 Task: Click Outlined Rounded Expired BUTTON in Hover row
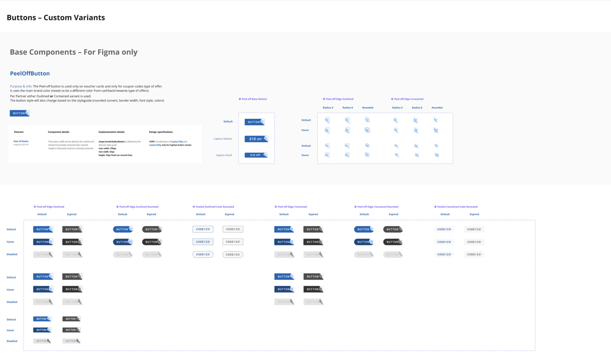[x=152, y=242]
